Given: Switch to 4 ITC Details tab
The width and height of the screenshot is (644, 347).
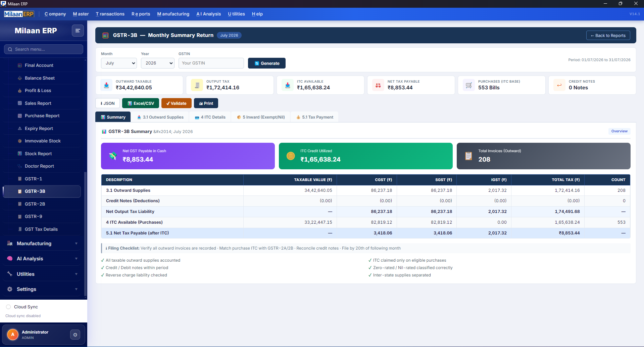Looking at the screenshot, I should (x=210, y=117).
